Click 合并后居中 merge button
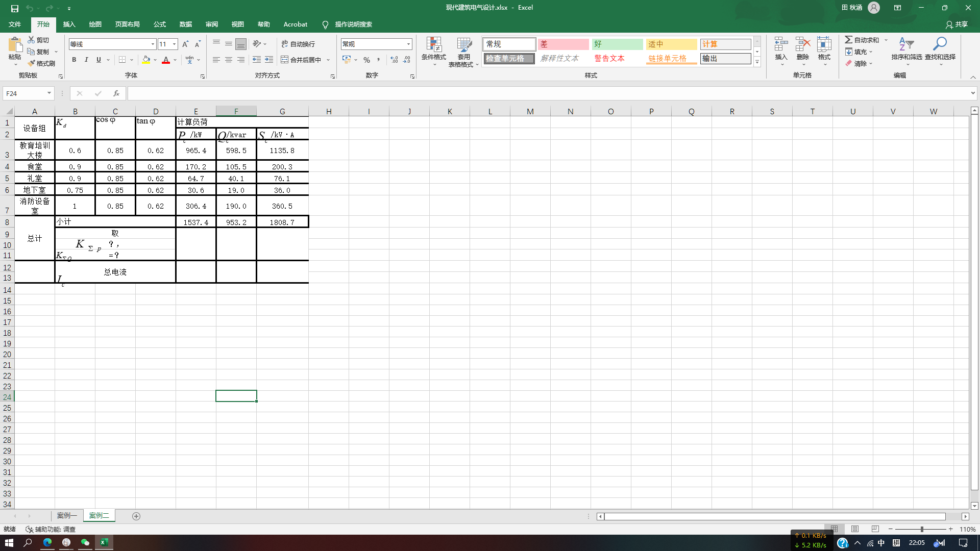Screen dimensions: 980x551 pyautogui.click(x=301, y=60)
